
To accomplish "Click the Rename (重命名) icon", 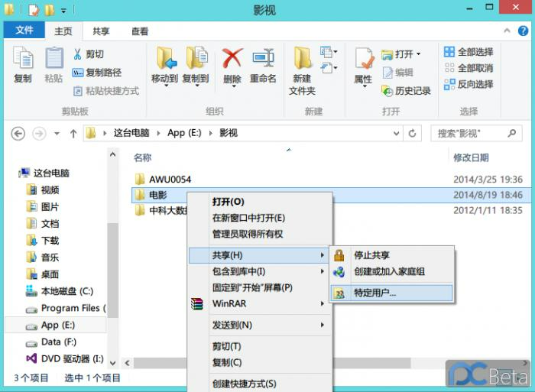I will coord(263,57).
